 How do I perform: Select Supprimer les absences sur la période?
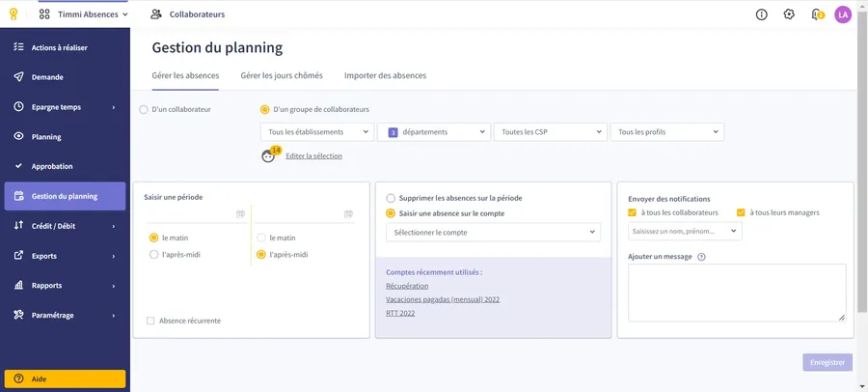pyautogui.click(x=391, y=198)
